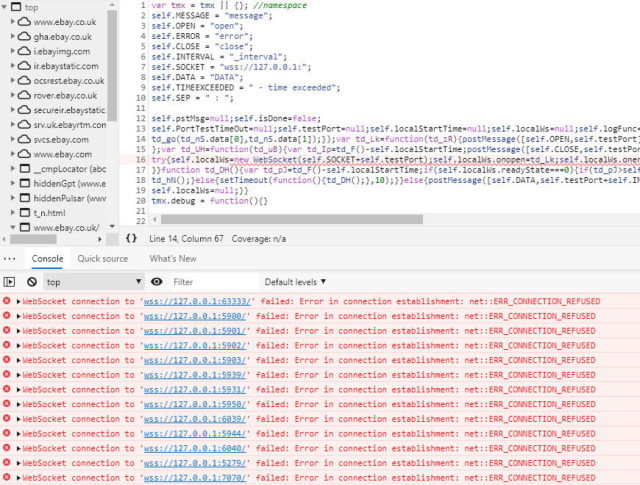Viewport: 640px width, 485px height.
Task: Open the Default levels dropdown
Action: pyautogui.click(x=296, y=282)
